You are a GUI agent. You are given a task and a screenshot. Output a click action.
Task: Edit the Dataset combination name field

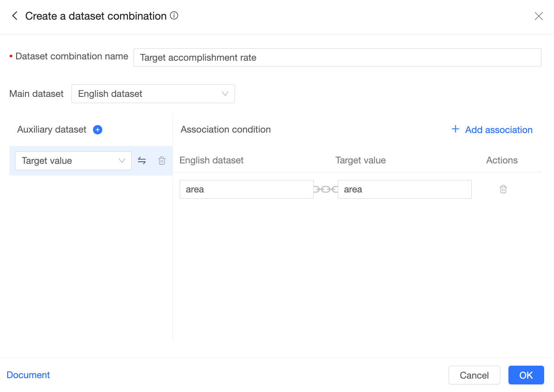point(337,58)
